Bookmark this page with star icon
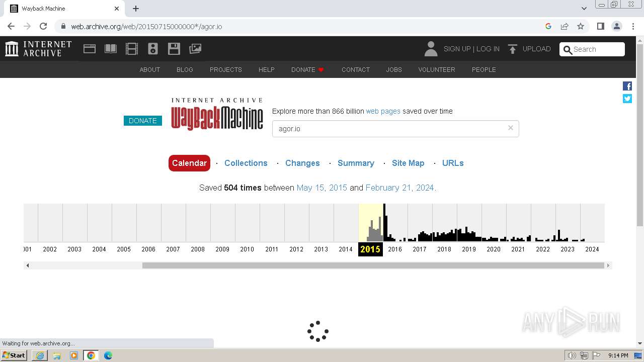 [x=581, y=26]
